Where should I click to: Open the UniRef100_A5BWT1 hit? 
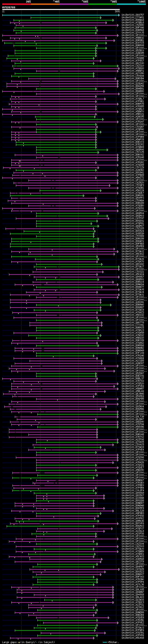tap(133, 71)
